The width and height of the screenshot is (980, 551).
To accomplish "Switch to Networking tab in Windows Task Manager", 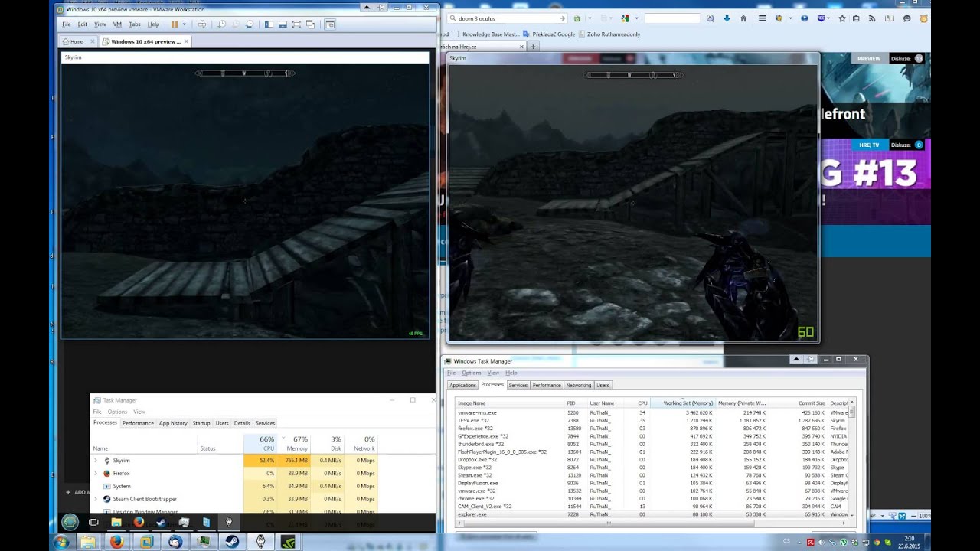I will pyautogui.click(x=578, y=385).
